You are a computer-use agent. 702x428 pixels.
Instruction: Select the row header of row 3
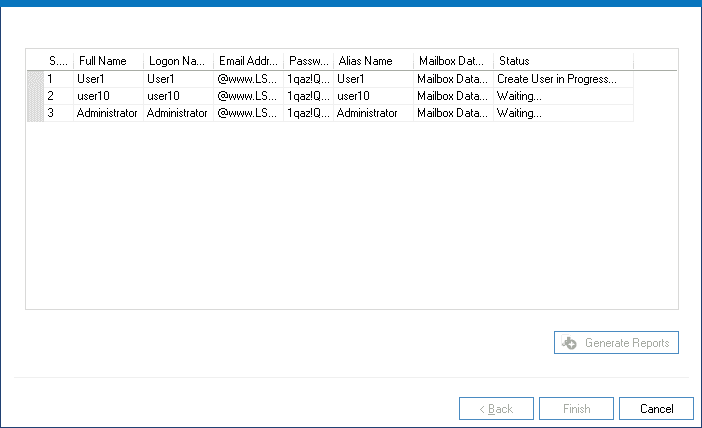[x=36, y=113]
